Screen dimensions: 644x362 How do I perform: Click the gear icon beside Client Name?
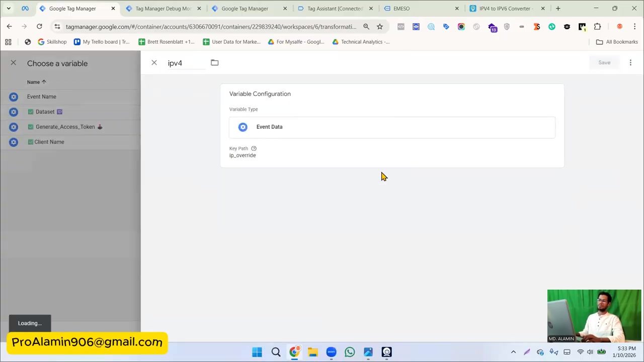point(14,142)
